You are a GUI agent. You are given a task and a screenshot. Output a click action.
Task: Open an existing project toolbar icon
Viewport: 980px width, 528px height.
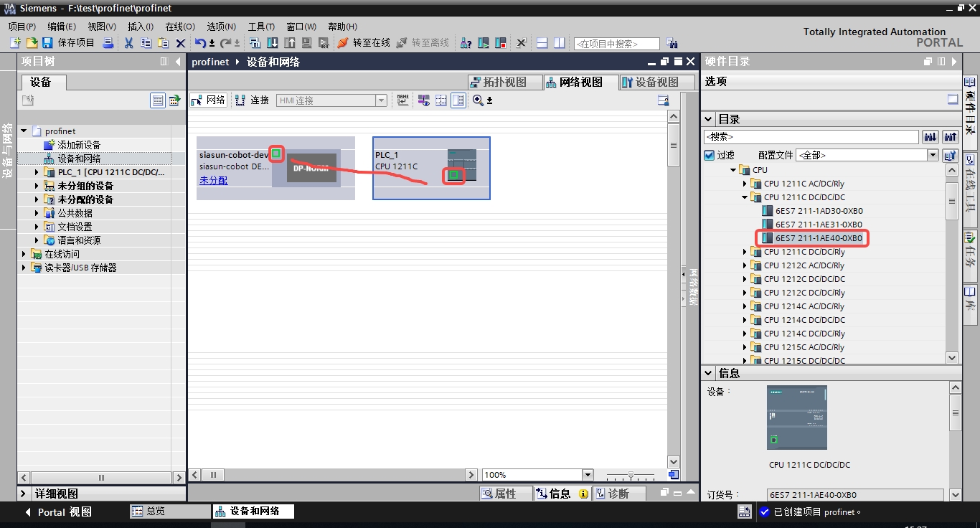[x=32, y=43]
